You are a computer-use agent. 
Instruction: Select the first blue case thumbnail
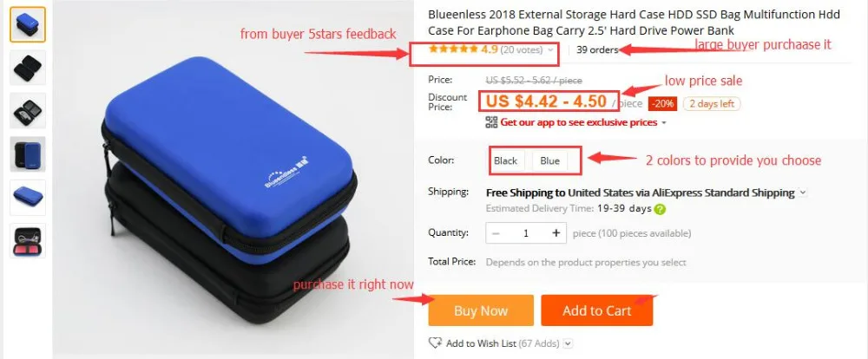pyautogui.click(x=28, y=24)
